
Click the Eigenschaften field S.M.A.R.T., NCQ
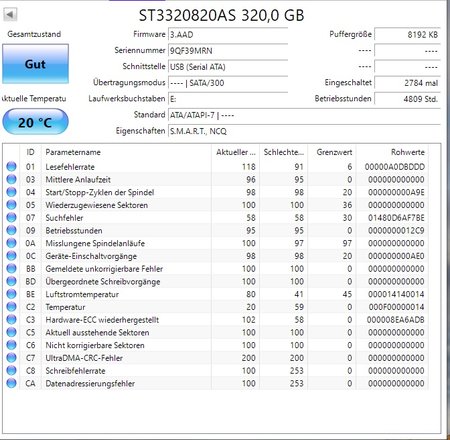(x=304, y=131)
